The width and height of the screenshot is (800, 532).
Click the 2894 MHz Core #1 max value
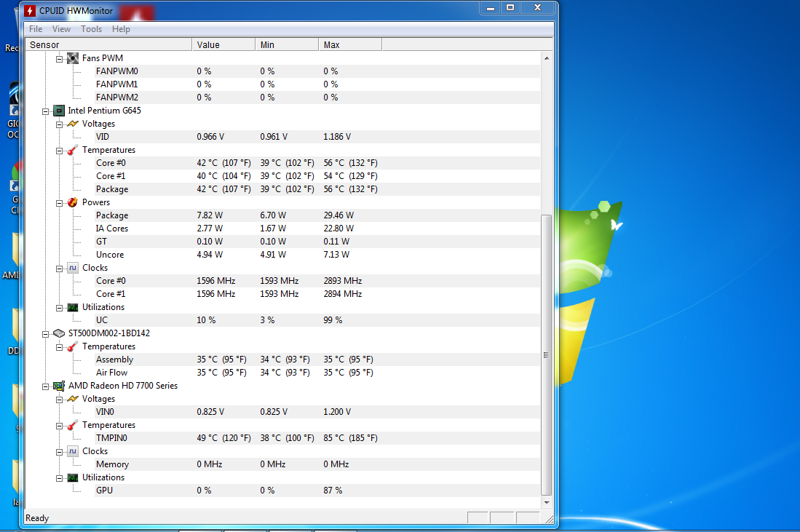click(x=342, y=294)
